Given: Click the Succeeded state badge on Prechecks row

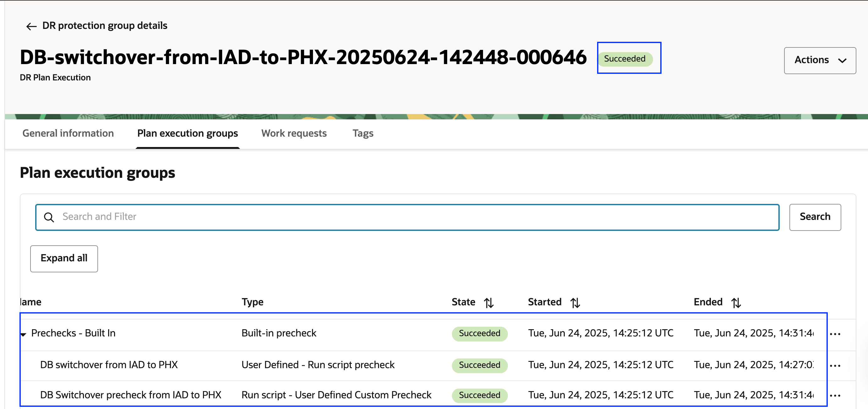Looking at the screenshot, I should (x=479, y=334).
